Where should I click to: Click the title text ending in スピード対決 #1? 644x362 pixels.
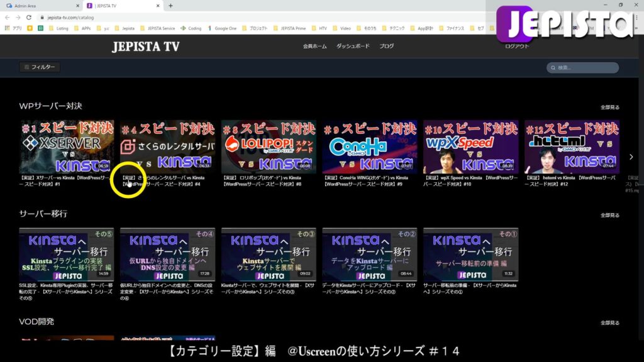[x=65, y=181]
